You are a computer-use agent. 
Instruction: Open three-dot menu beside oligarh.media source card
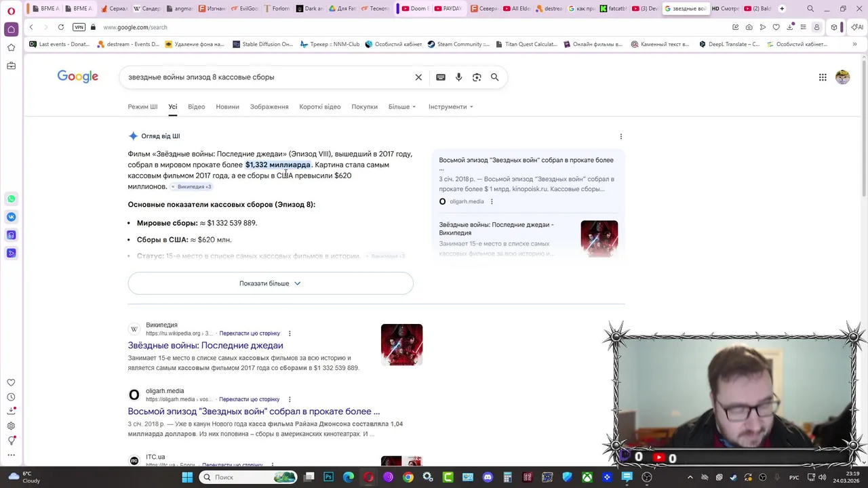(492, 201)
